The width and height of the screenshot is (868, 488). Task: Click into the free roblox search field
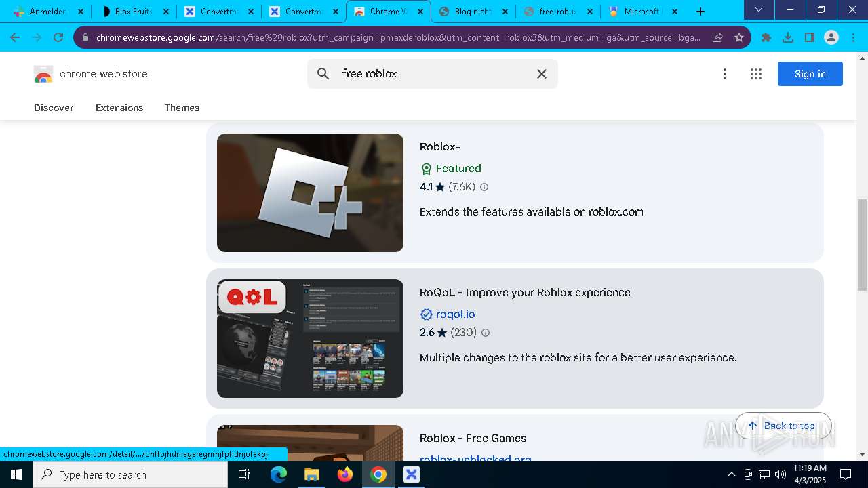[434, 74]
